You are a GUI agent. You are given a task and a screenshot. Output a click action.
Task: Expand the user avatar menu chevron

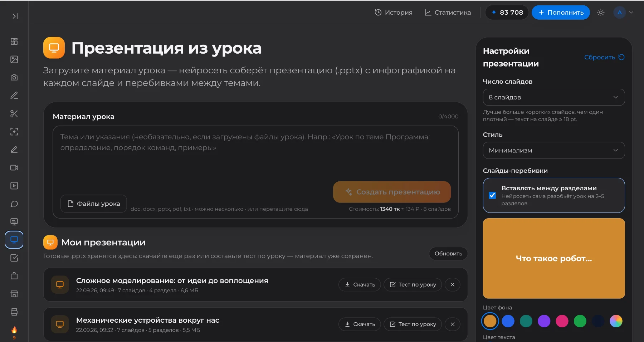(x=631, y=13)
